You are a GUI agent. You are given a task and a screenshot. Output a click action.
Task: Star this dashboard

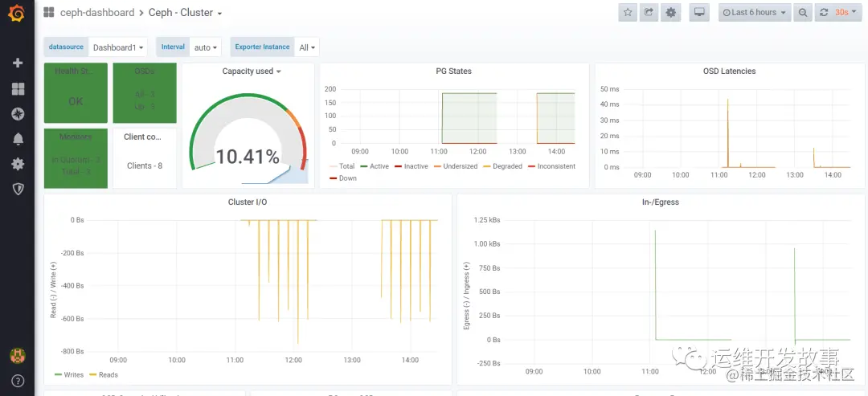click(x=628, y=12)
